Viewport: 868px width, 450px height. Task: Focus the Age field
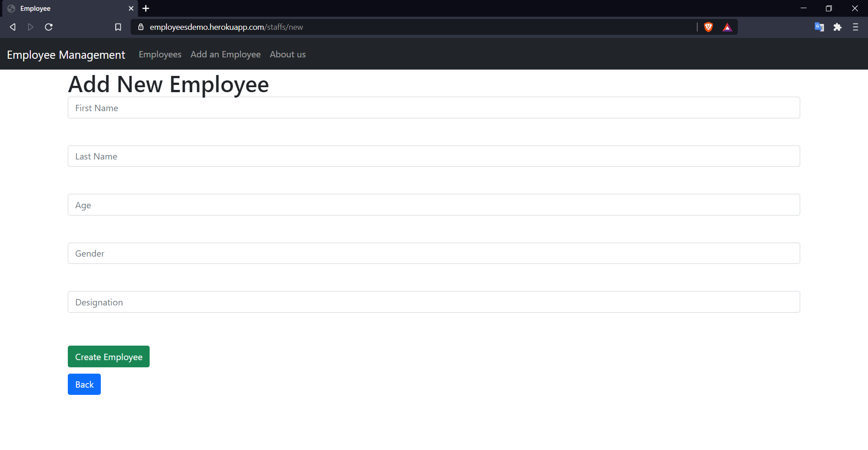(x=434, y=205)
